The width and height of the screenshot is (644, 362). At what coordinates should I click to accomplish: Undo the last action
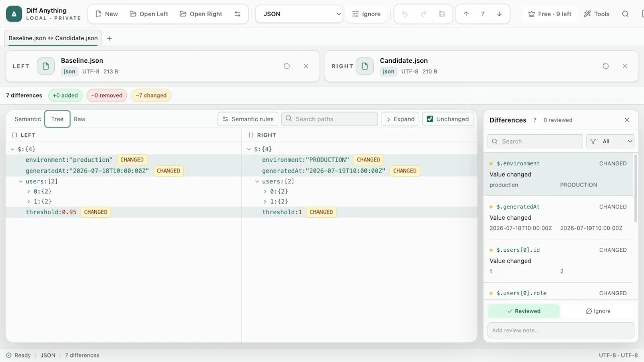[405, 14]
